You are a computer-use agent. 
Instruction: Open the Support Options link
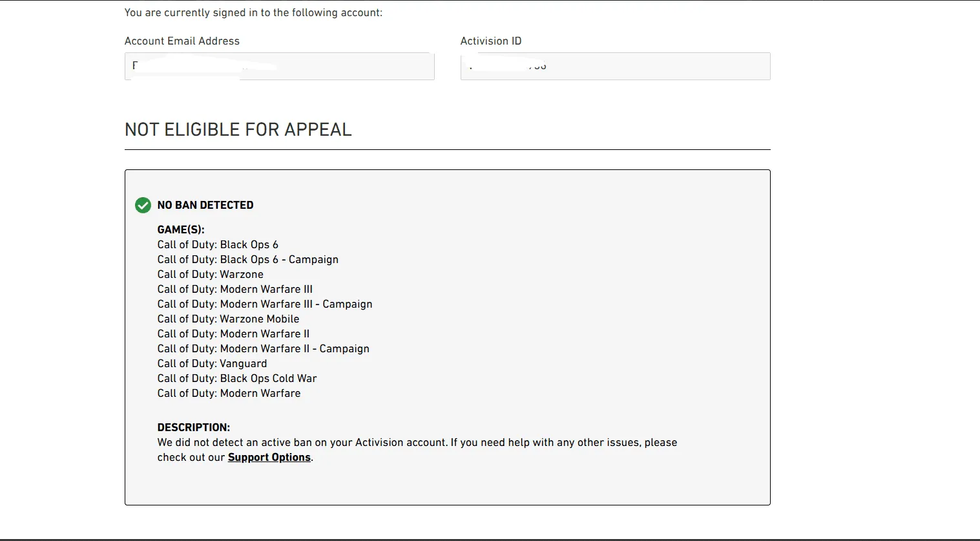pos(269,457)
